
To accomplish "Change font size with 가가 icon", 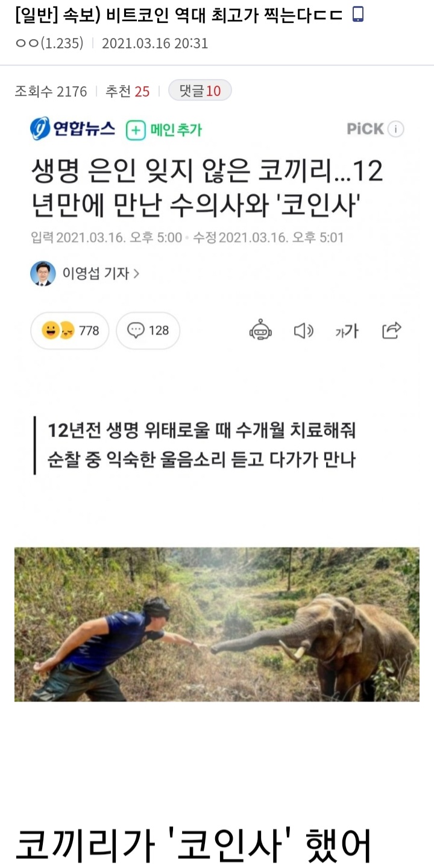I will (x=347, y=331).
